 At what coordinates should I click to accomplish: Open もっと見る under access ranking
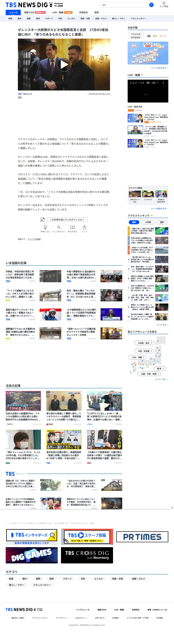(x=162, y=325)
